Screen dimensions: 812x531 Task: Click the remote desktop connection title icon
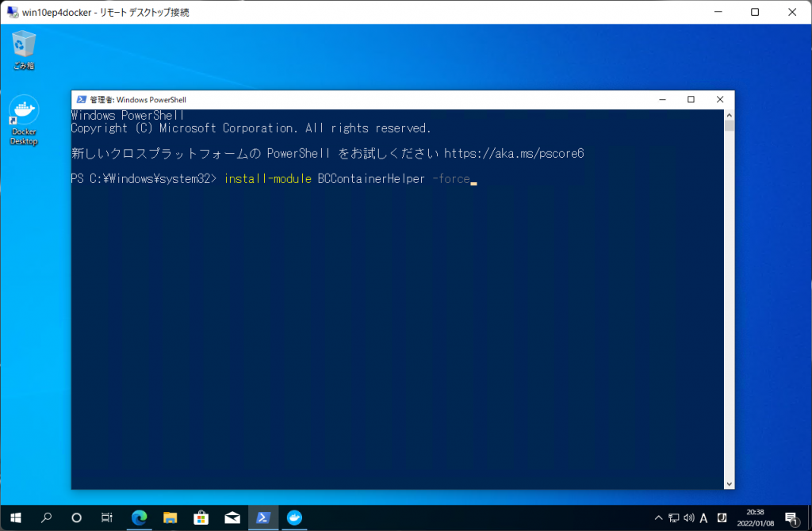click(13, 12)
